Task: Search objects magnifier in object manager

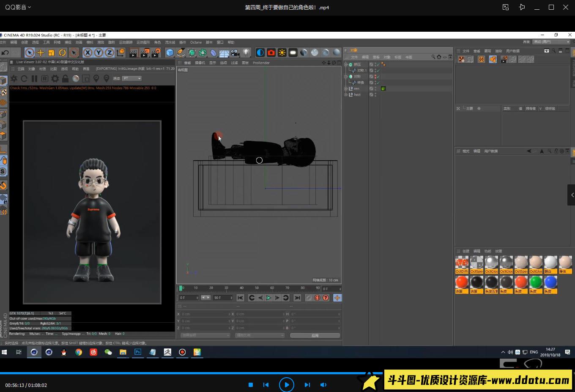Action: coord(433,57)
